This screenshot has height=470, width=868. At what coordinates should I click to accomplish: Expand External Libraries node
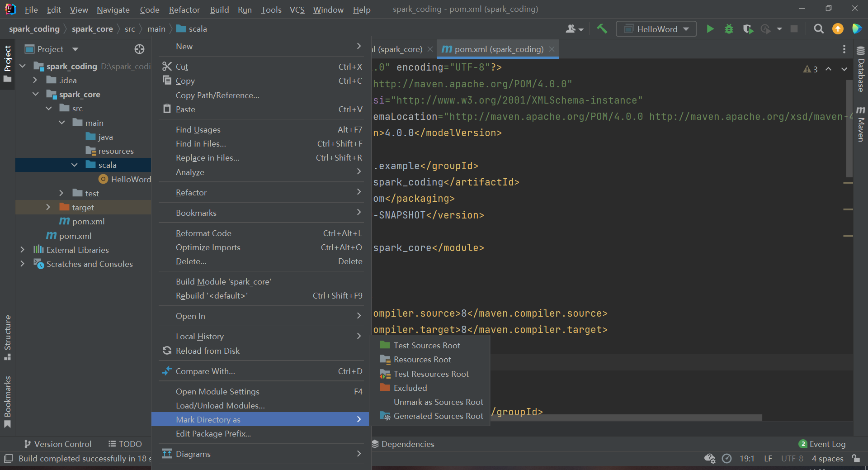point(22,250)
